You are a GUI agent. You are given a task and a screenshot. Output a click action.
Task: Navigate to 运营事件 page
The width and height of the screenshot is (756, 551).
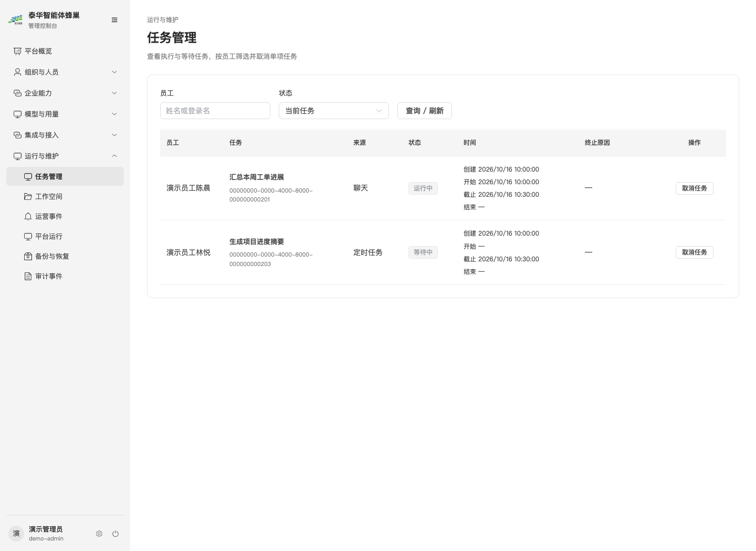tap(65, 216)
